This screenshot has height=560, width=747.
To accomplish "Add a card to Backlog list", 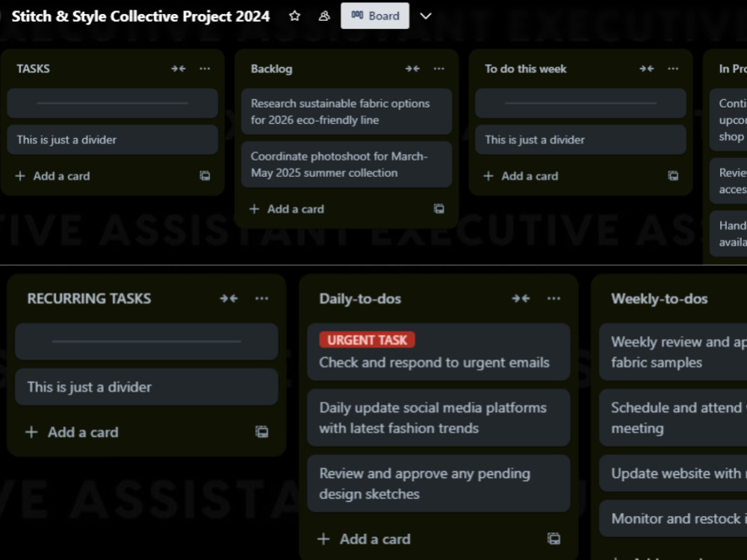I will point(286,208).
